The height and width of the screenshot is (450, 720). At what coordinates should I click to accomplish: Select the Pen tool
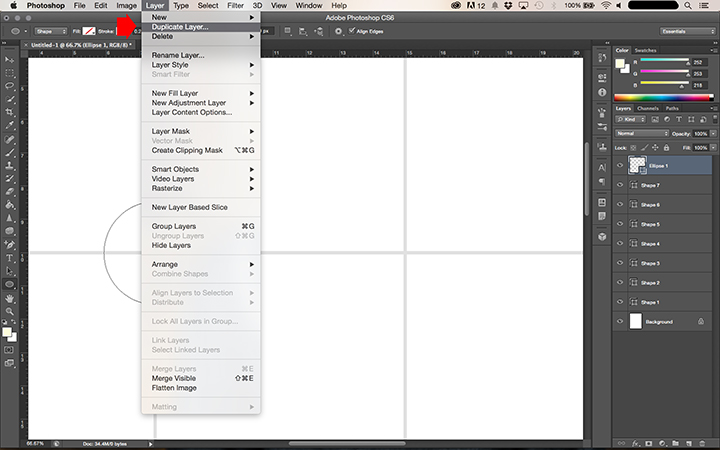tap(9, 245)
